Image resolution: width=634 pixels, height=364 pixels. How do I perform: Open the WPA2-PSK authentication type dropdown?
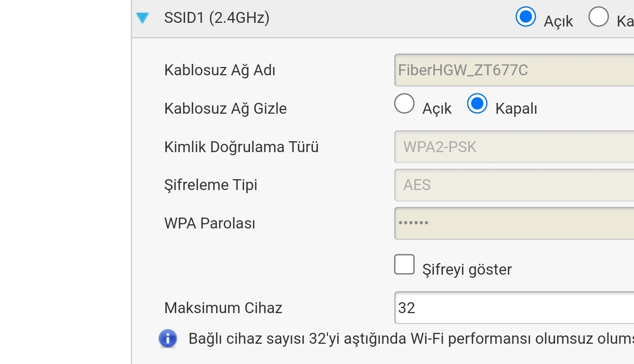[x=513, y=147]
